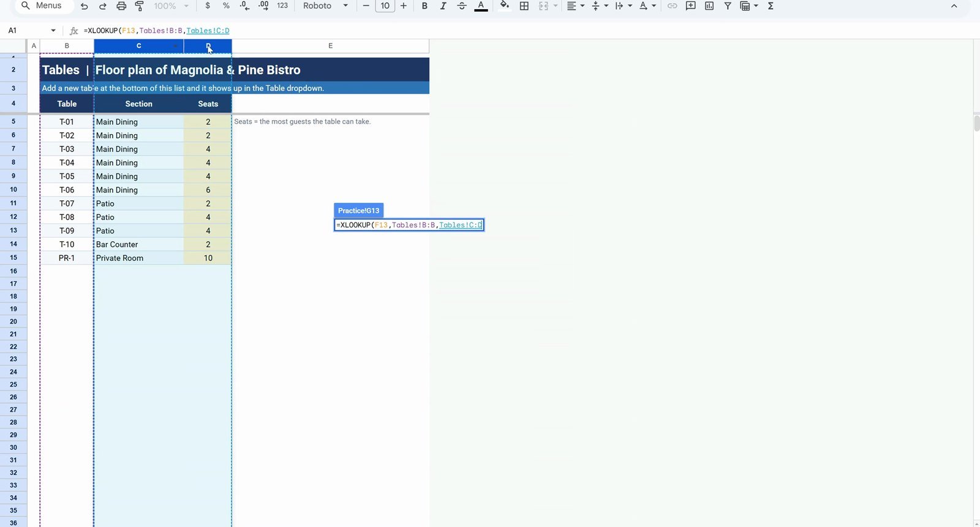Click the font size field showing 10
Screen dimensions: 980x527
tap(385, 6)
